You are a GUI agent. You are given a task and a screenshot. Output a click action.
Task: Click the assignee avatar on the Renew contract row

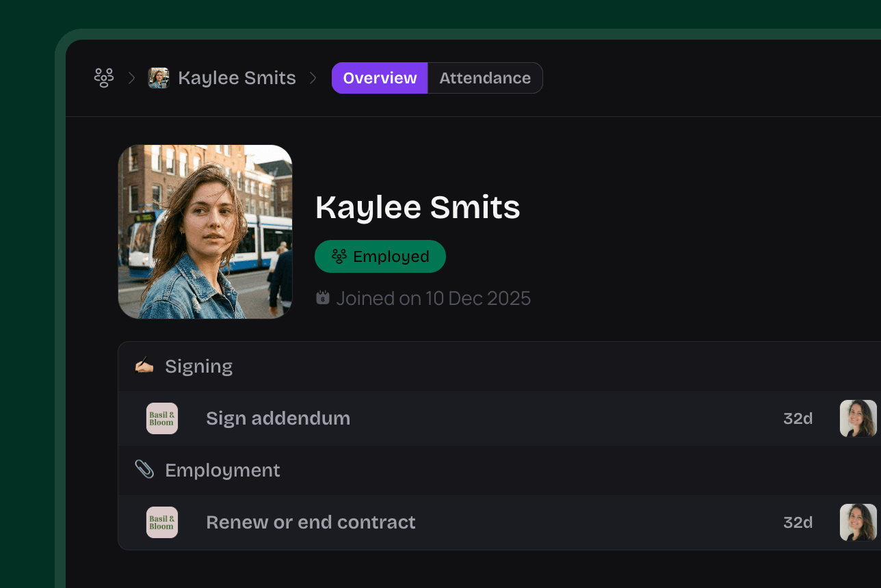click(858, 522)
